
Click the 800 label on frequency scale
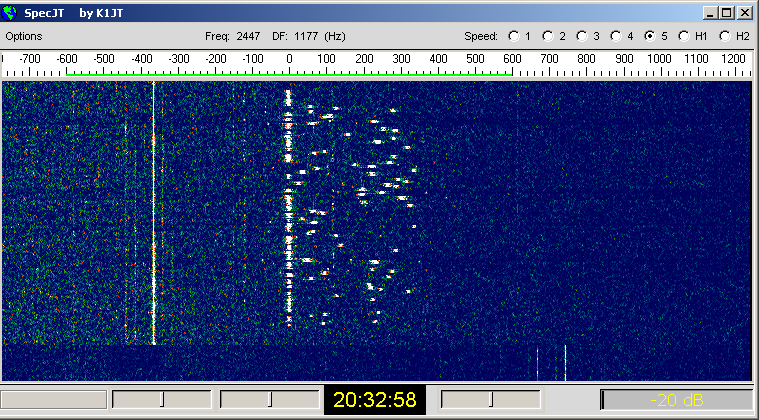586,59
